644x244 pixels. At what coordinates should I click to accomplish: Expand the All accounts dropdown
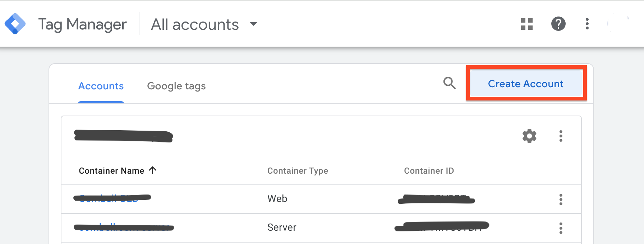(x=254, y=24)
